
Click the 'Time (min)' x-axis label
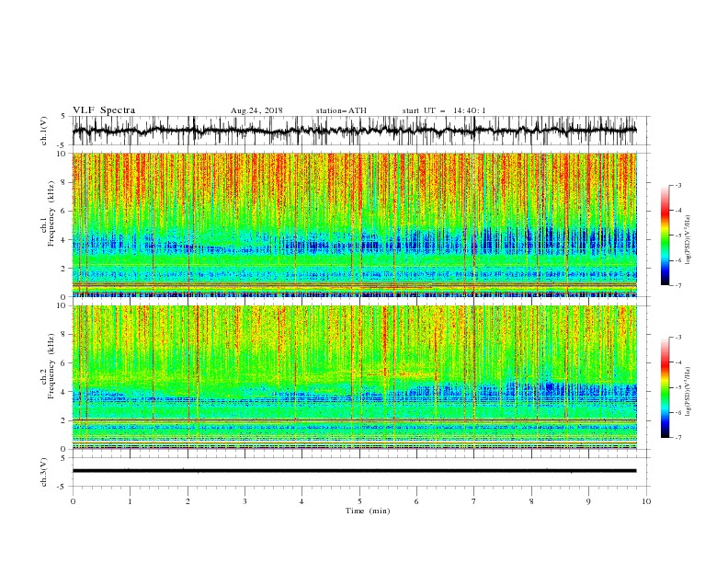368,511
